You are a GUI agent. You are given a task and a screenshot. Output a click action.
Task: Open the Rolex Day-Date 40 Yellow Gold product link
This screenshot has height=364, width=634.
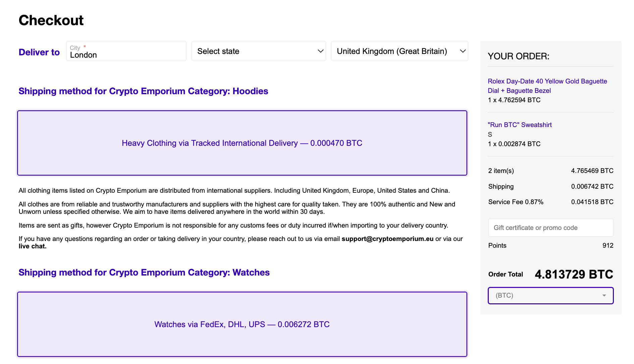coord(547,86)
